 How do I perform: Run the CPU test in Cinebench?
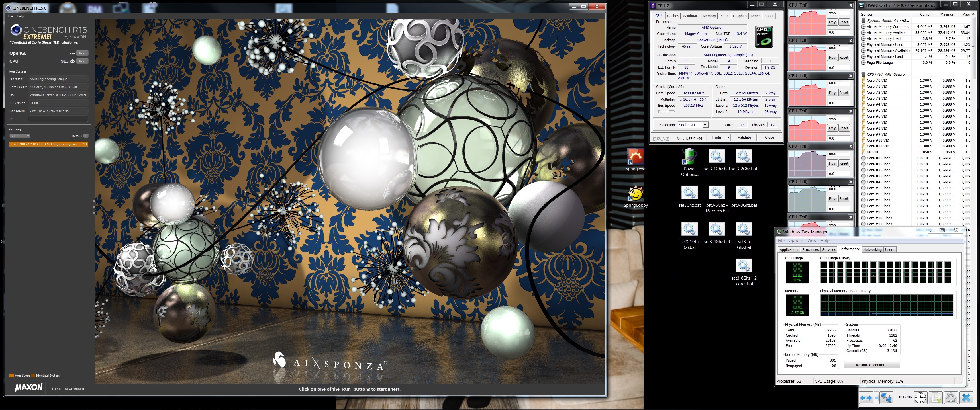[82, 61]
